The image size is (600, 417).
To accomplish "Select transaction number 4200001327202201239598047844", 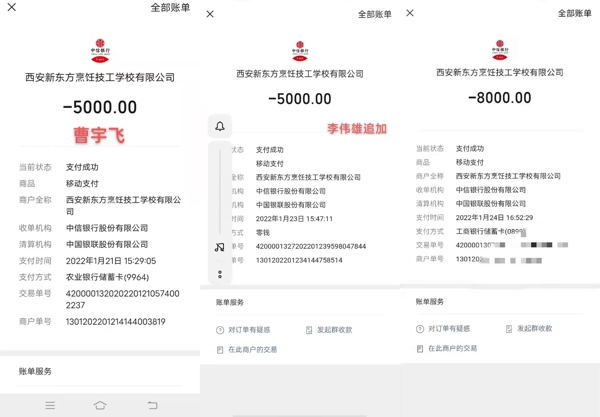I will [311, 246].
